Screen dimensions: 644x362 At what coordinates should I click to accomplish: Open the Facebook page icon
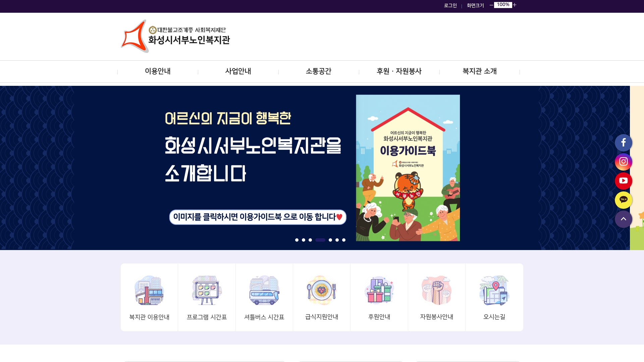623,143
